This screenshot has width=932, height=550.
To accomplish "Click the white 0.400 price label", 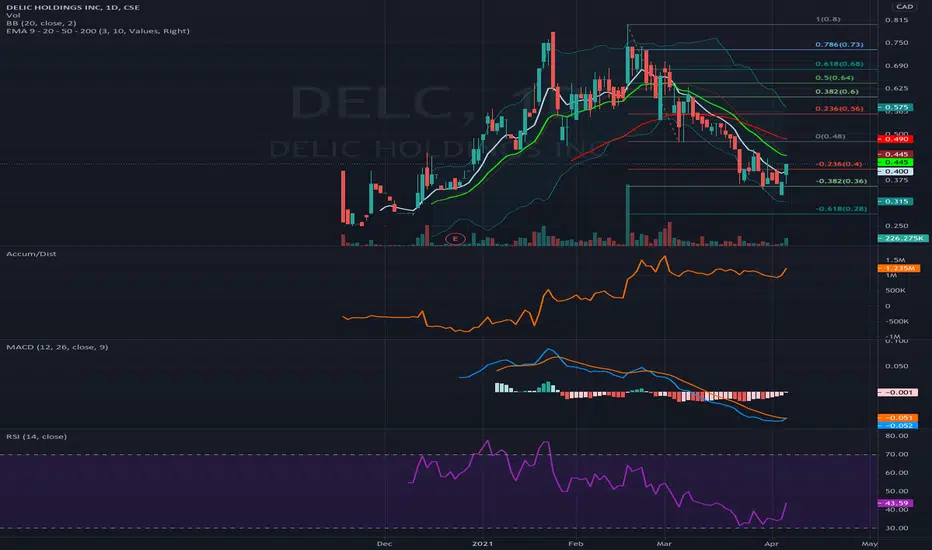I will click(896, 171).
